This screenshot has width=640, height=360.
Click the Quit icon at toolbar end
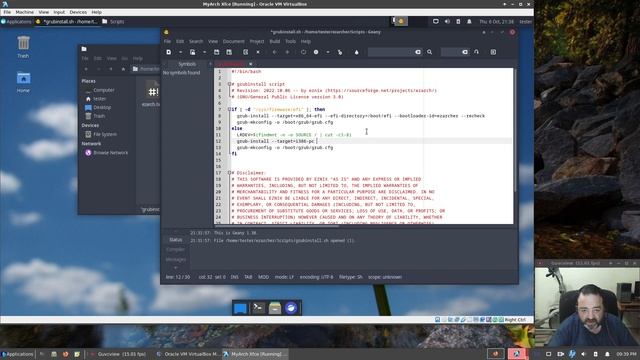493,52
